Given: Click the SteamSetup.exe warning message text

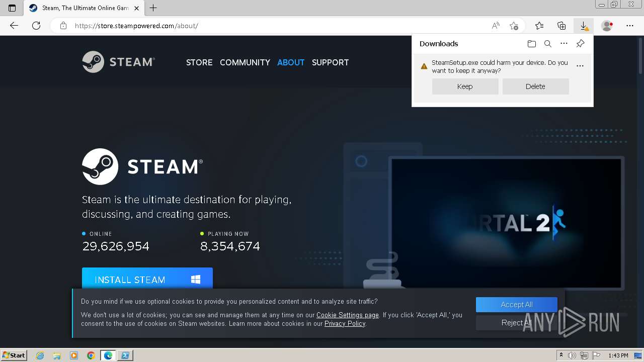Looking at the screenshot, I should [x=500, y=66].
